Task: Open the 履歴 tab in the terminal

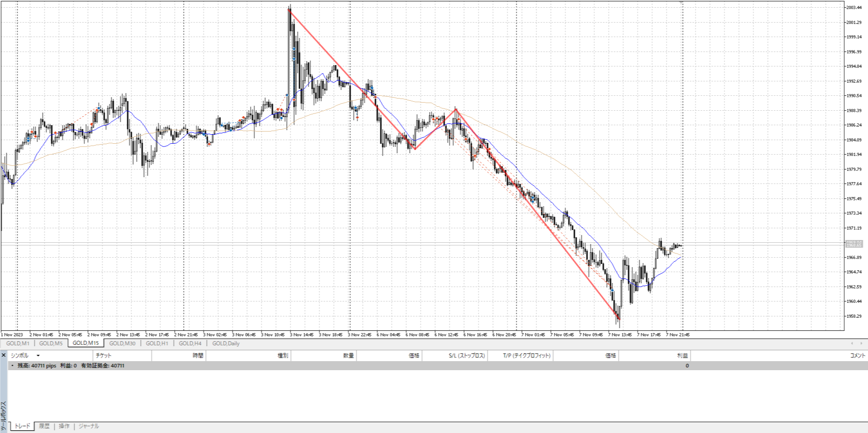Action: pos(44,426)
